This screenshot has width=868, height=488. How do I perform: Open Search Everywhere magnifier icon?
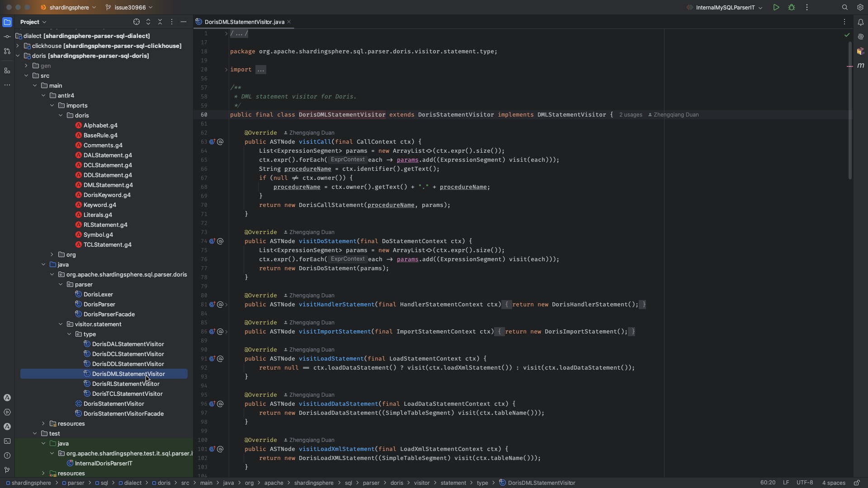(x=844, y=7)
